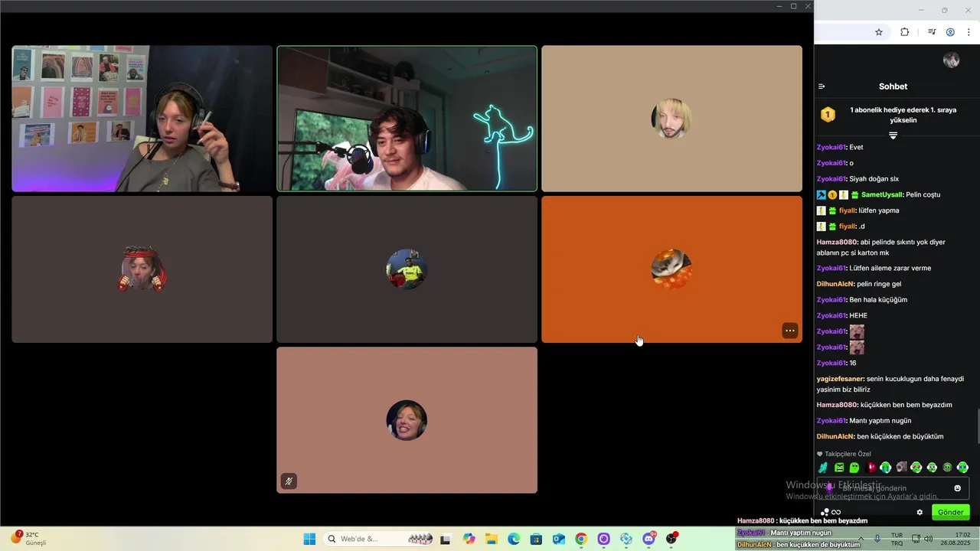Open the Windows Start menu
Screen dimensions: 980x551
click(x=309, y=539)
